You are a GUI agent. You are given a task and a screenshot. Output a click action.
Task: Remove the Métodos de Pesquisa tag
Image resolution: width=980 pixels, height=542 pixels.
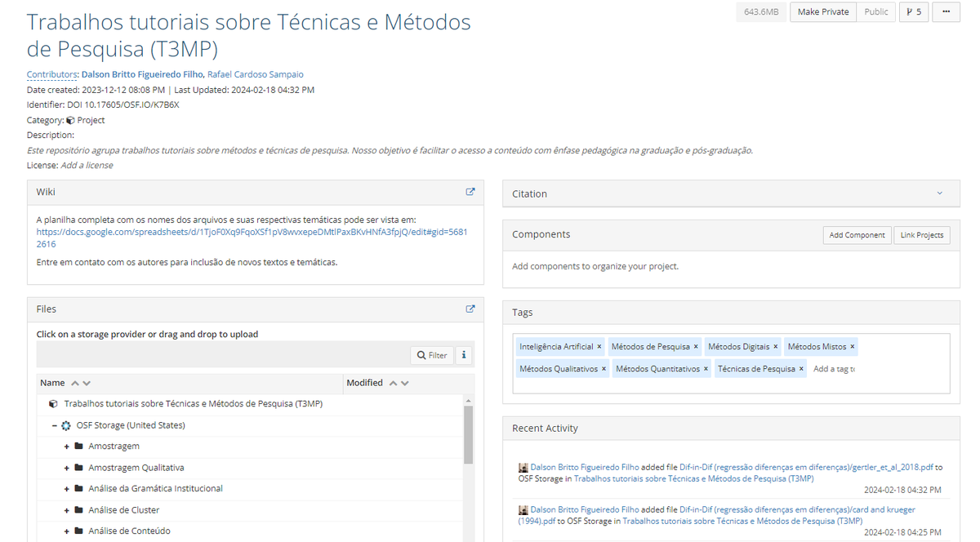click(x=696, y=347)
